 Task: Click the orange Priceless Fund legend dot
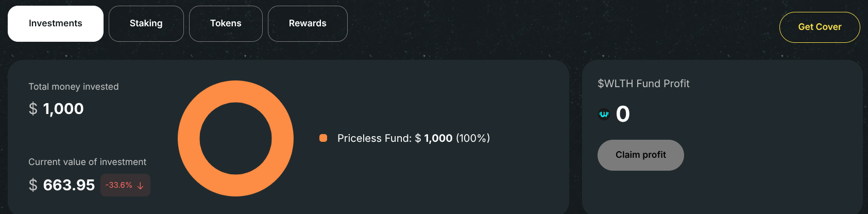[324, 138]
